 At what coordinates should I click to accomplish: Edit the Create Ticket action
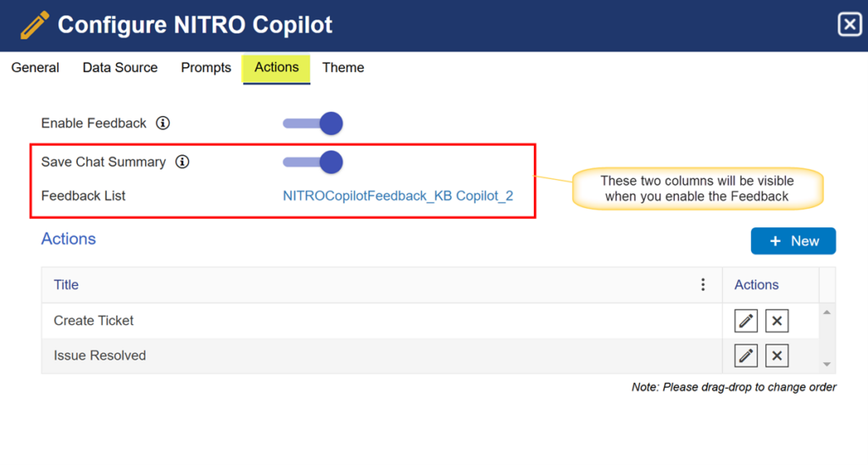[x=746, y=321]
